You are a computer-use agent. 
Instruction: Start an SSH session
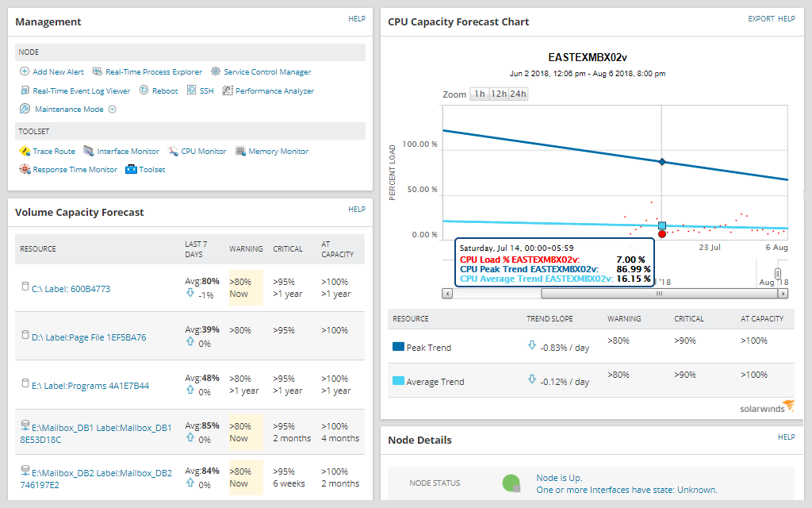(x=201, y=90)
